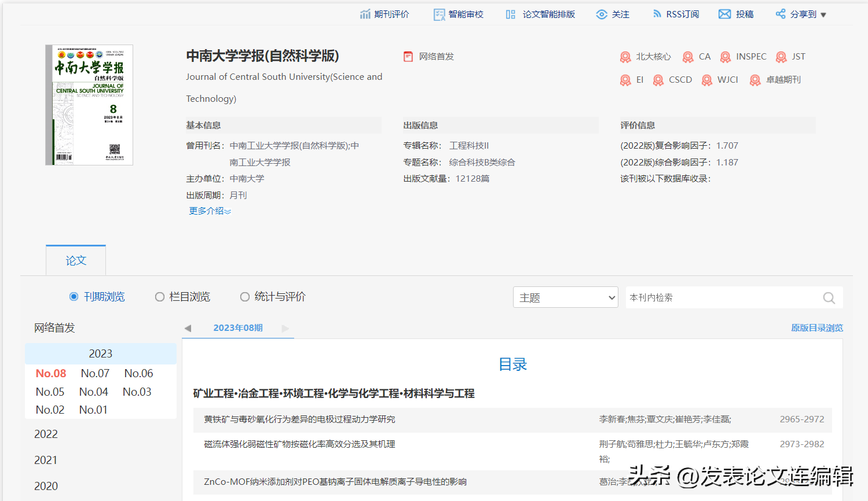Open article 磁流体强化弱磁性矿物按磁化率高效分选及其机理

(x=299, y=444)
